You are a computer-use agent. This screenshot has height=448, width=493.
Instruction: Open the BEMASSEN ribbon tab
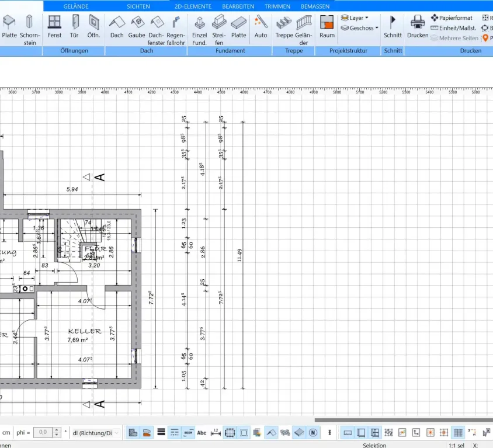click(315, 6)
